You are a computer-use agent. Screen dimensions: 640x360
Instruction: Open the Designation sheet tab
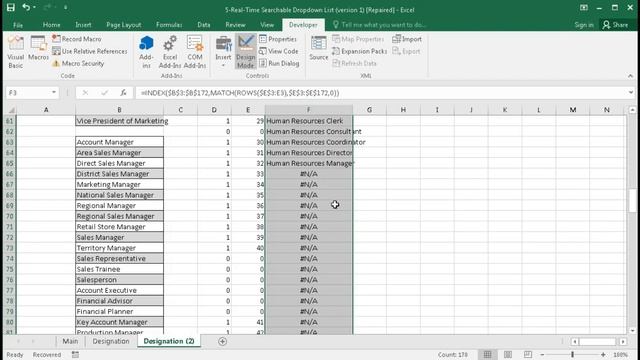(x=111, y=341)
